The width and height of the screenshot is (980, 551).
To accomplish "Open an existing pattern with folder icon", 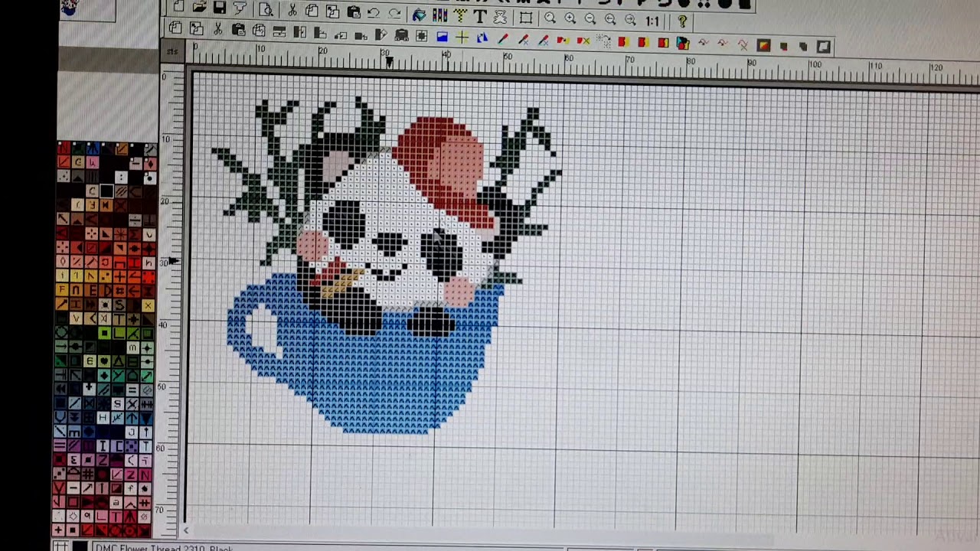I will pyautogui.click(x=200, y=7).
